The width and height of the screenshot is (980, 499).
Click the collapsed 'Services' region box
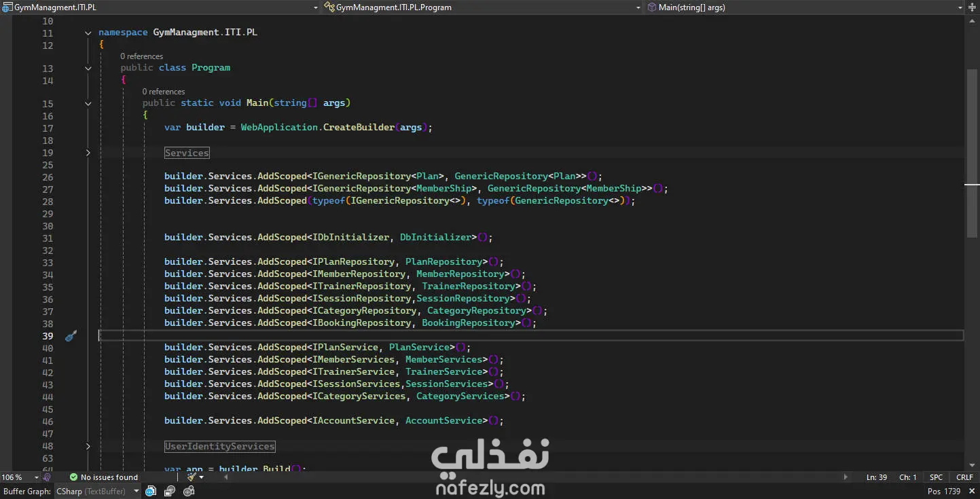pyautogui.click(x=187, y=153)
